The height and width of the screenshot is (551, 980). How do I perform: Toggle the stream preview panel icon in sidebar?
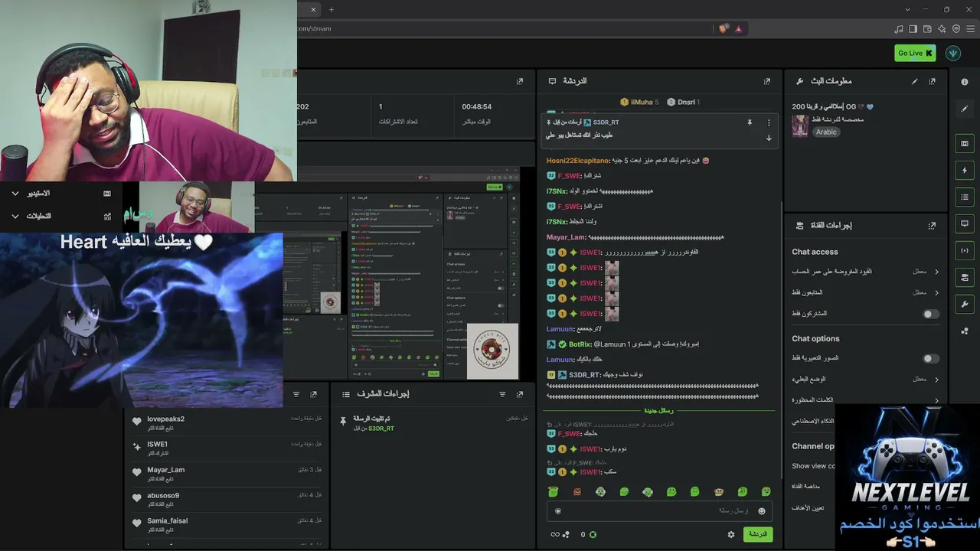pyautogui.click(x=964, y=143)
